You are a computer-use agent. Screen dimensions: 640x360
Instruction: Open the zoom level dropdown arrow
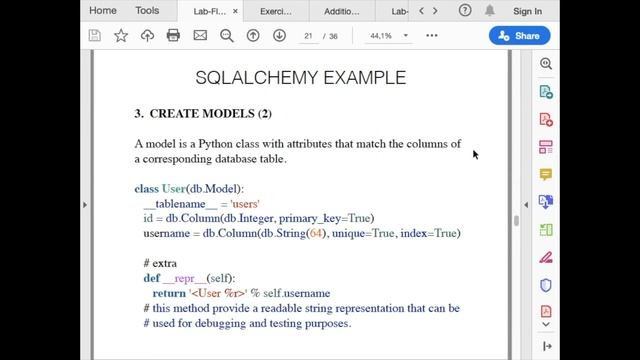(406, 36)
